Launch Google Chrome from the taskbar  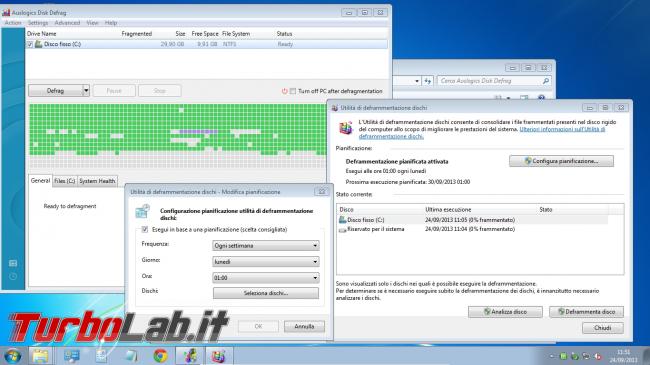(160, 355)
